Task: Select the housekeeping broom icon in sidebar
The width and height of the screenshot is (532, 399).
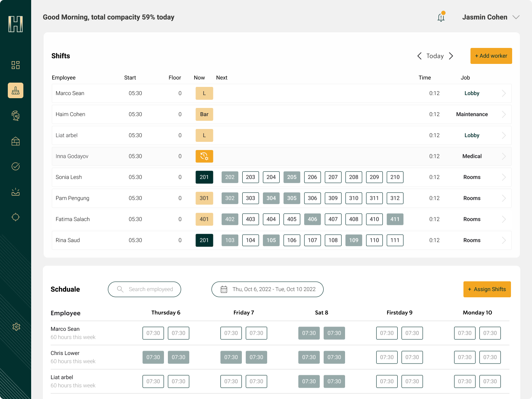Action: pyautogui.click(x=16, y=90)
